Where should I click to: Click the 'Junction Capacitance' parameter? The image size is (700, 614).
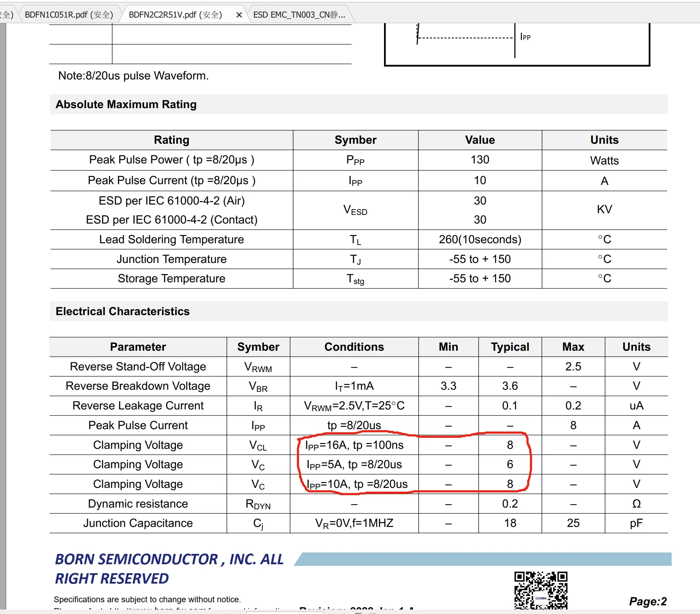point(138,523)
